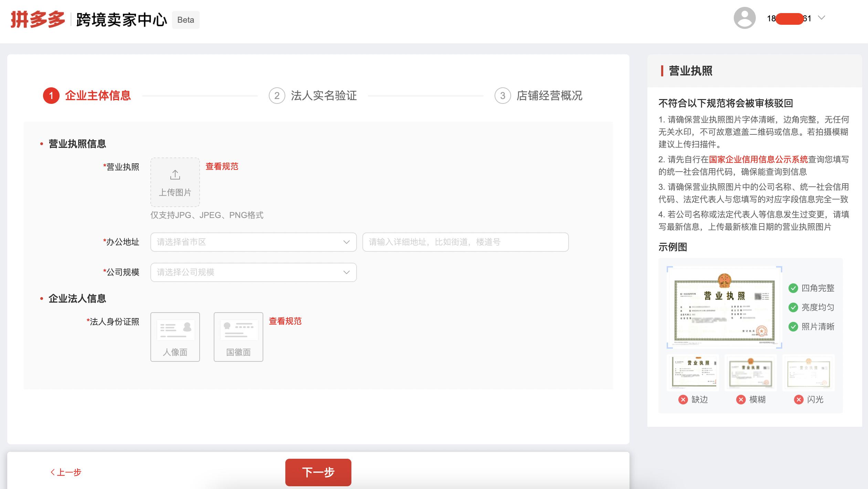Viewport: 868px width, 489px height.
Task: Click the 拼多多 logo
Action: [x=36, y=19]
